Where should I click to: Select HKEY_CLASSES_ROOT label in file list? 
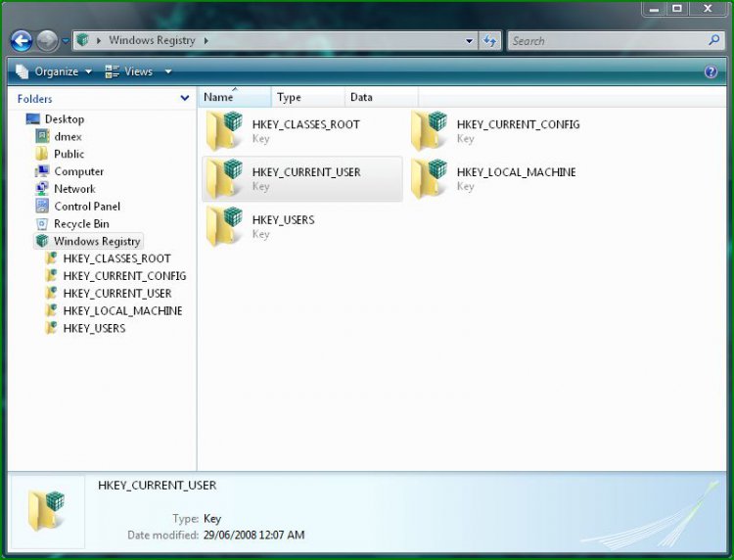[305, 124]
